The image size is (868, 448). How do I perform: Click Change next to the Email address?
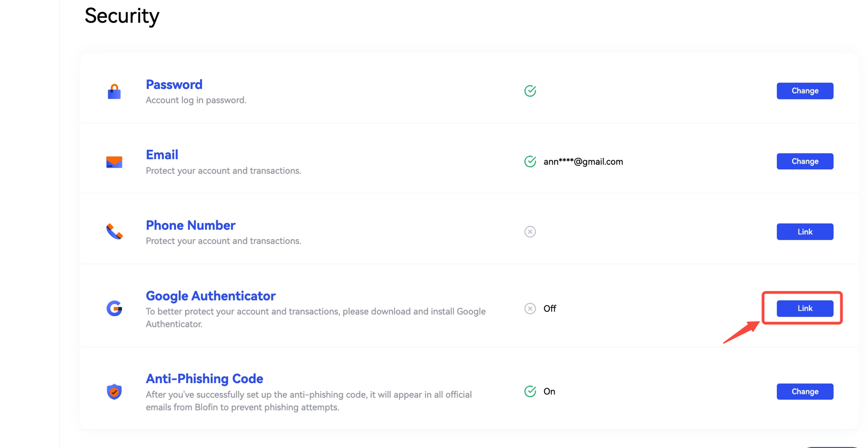pos(805,161)
